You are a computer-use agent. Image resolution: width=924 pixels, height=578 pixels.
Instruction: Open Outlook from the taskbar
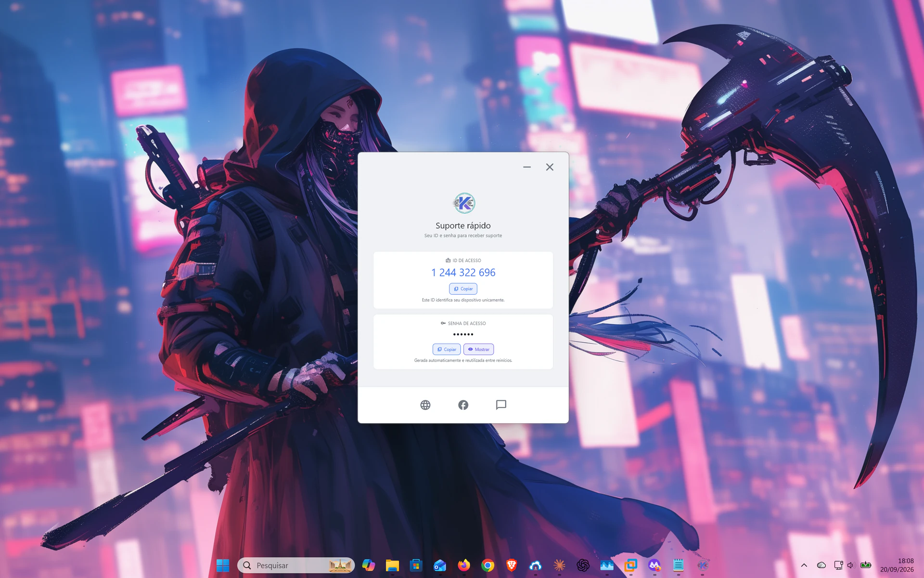pyautogui.click(x=440, y=565)
